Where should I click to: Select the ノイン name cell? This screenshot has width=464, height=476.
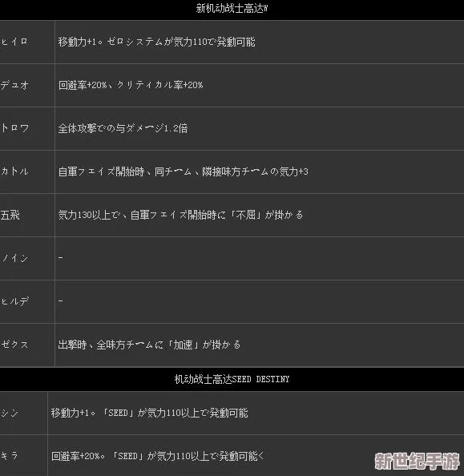click(x=27, y=258)
